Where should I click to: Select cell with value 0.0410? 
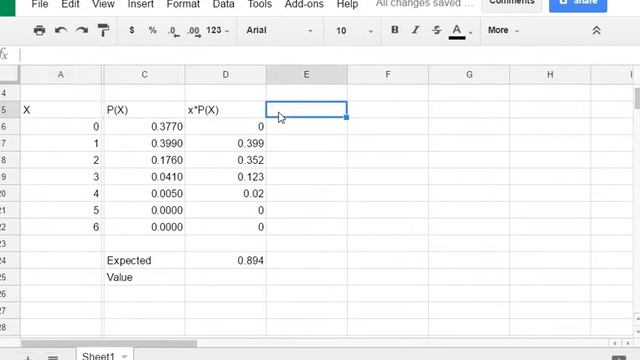point(144,177)
